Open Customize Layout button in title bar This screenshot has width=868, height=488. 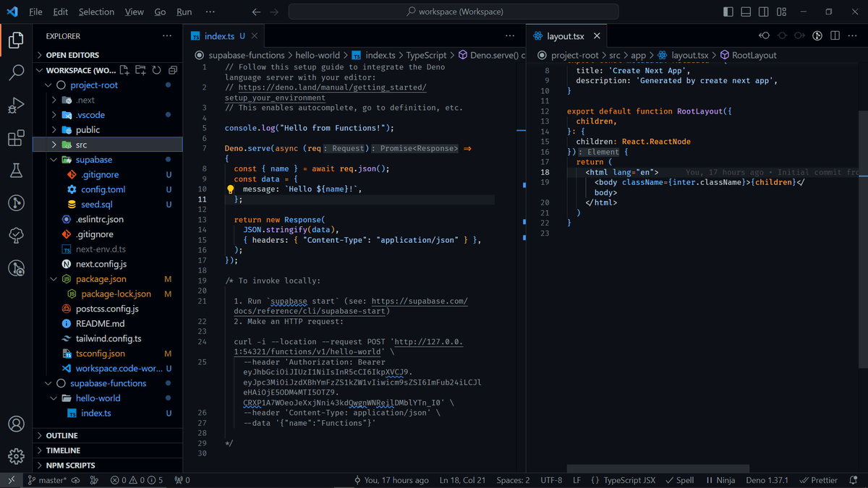(781, 12)
